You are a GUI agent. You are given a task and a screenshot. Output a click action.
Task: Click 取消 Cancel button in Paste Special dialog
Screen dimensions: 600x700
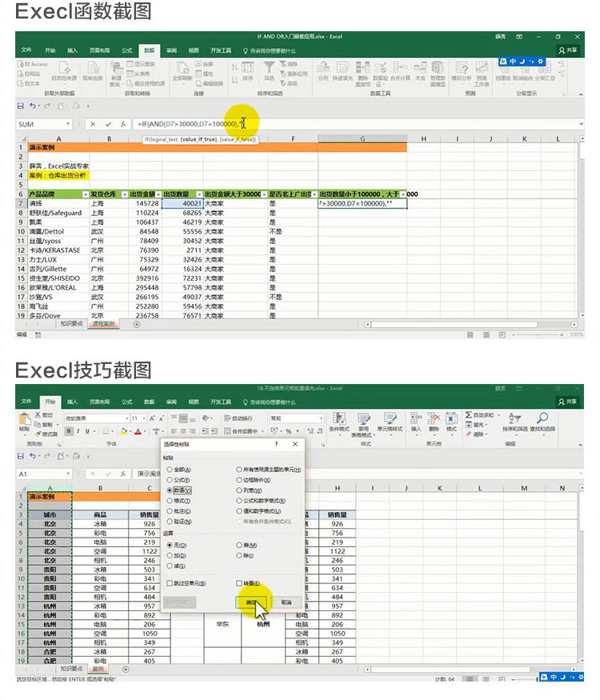pyautogui.click(x=286, y=602)
